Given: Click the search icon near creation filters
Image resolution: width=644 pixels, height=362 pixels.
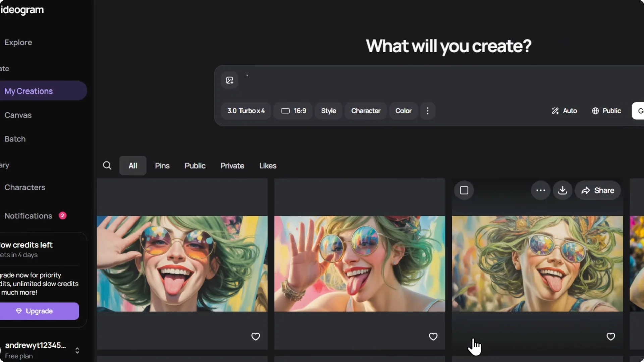Looking at the screenshot, I should [107, 165].
